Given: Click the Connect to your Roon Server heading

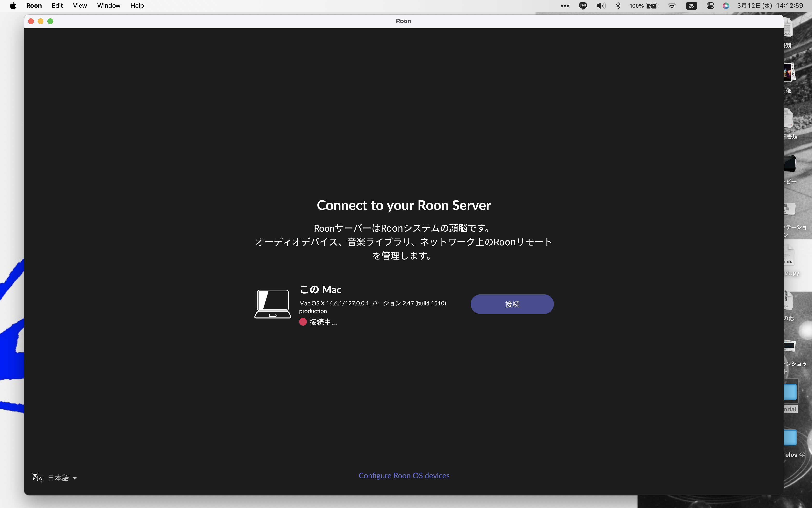Looking at the screenshot, I should 404,205.
